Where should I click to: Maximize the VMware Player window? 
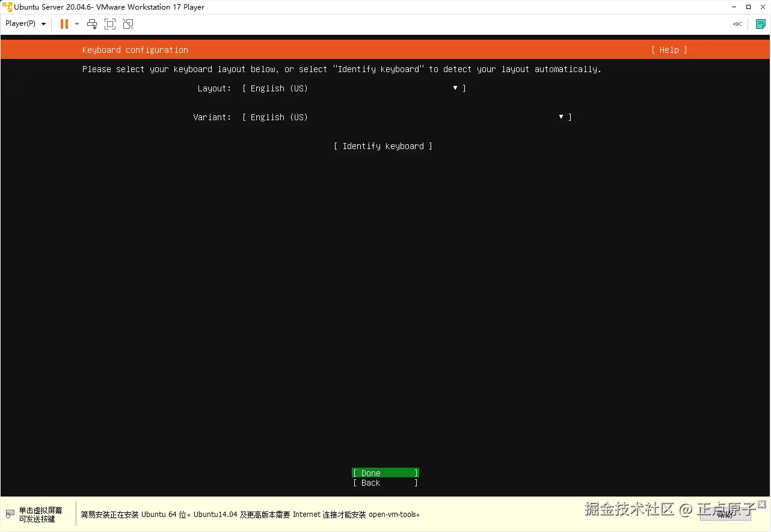tap(748, 7)
